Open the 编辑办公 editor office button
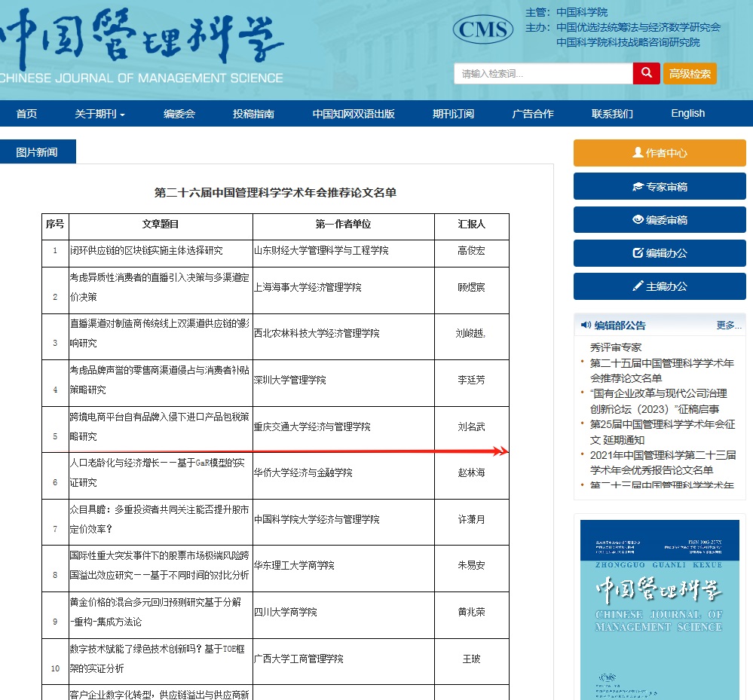 (x=660, y=252)
